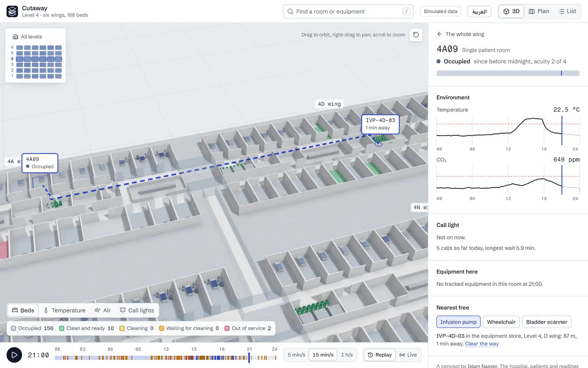Select Live mode
The image size is (588, 368).
pyautogui.click(x=408, y=355)
